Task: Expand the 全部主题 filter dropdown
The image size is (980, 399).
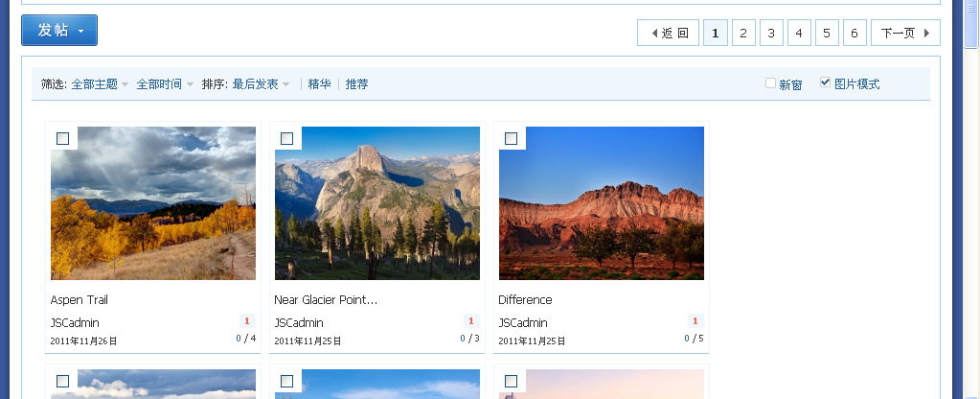Action: click(x=100, y=83)
